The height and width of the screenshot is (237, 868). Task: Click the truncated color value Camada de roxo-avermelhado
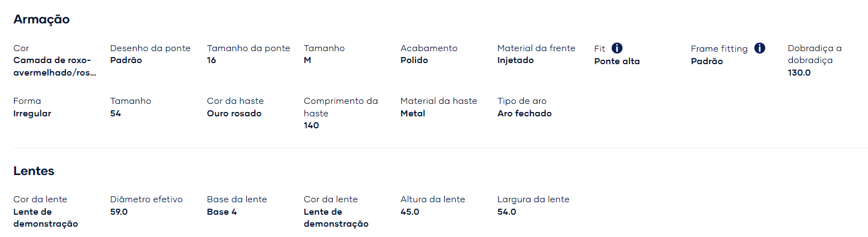click(55, 66)
